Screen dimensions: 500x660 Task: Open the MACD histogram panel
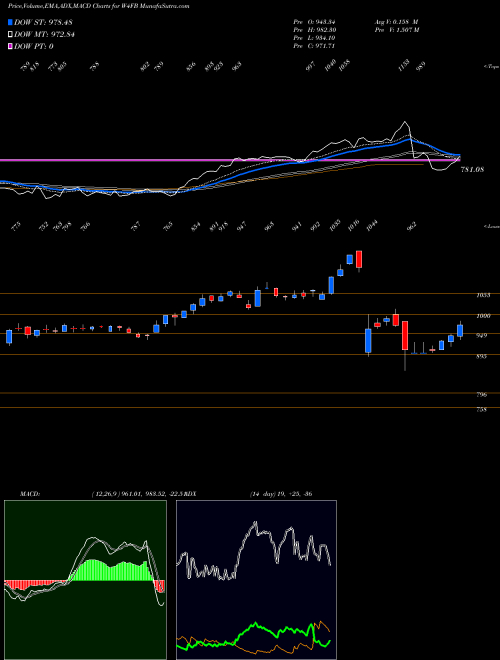(85, 580)
